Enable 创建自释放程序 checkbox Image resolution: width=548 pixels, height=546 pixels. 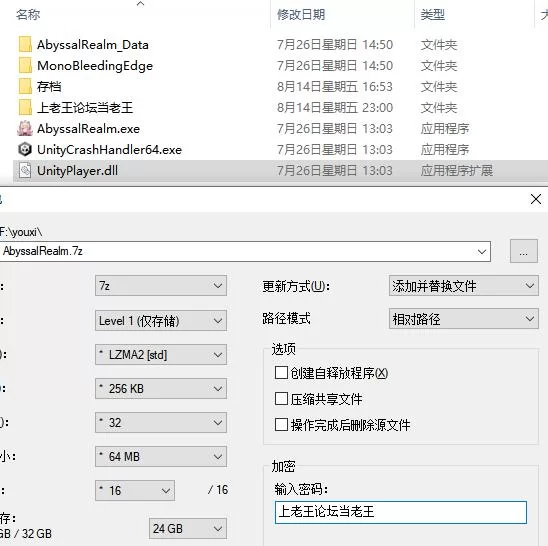pos(281,373)
